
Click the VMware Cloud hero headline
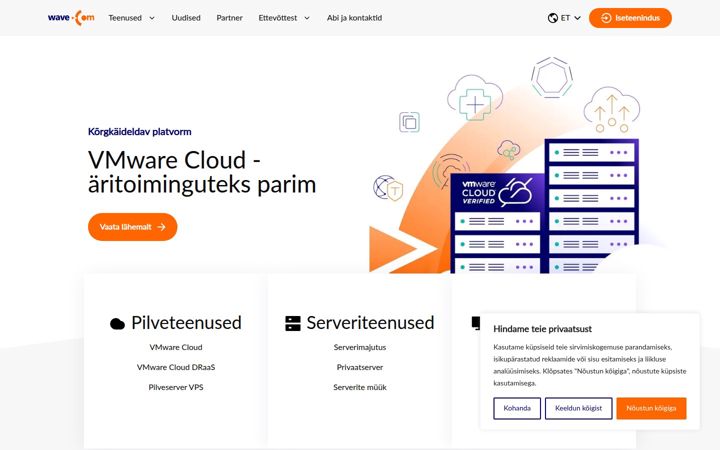tap(202, 172)
